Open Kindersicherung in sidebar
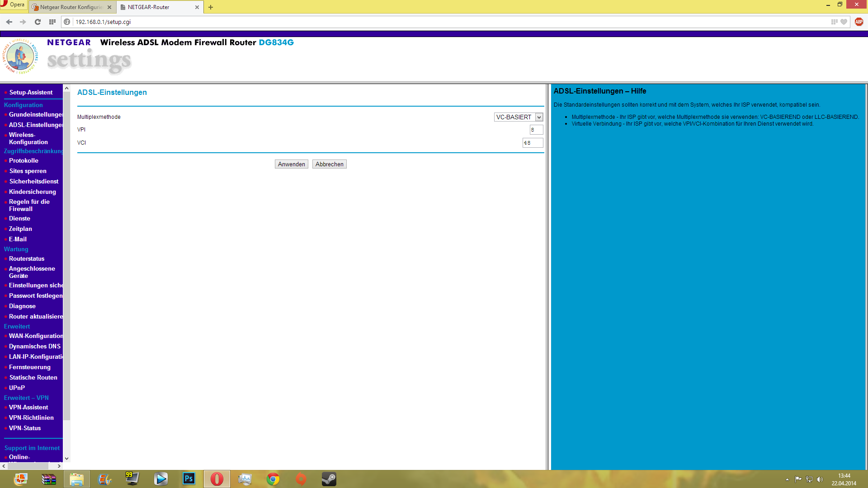 coord(33,192)
